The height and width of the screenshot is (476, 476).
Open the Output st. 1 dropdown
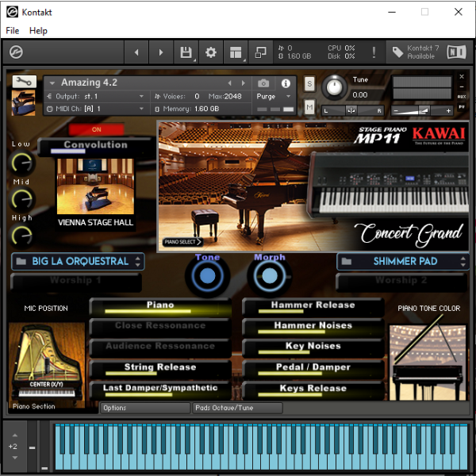click(x=96, y=97)
